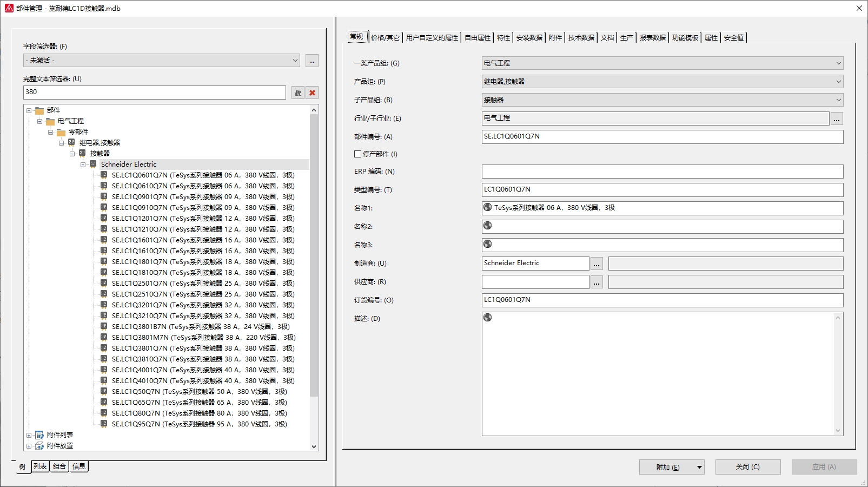Switch to the 列表 tab
The width and height of the screenshot is (868, 487).
coord(40,466)
